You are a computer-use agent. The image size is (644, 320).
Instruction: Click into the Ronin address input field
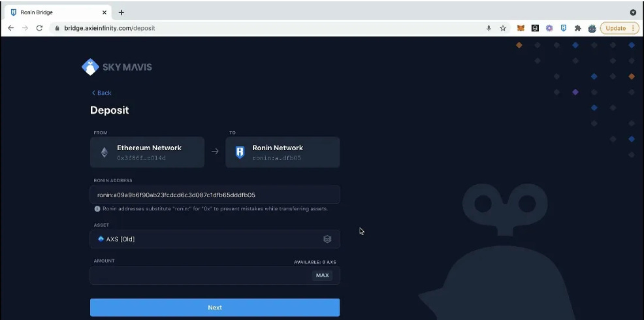coord(215,195)
